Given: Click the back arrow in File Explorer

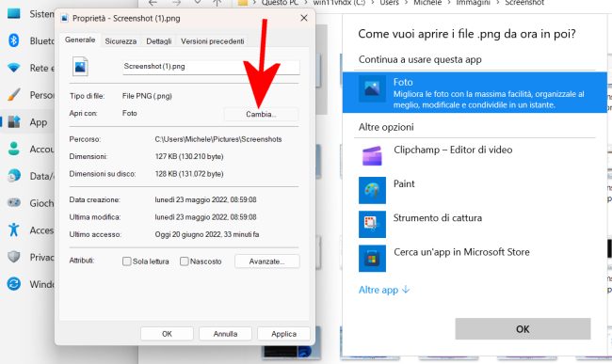Looking at the screenshot, I should [x=153, y=3].
